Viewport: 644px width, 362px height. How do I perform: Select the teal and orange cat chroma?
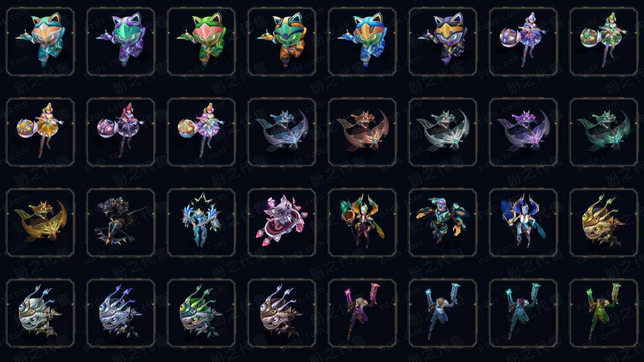pos(40,42)
